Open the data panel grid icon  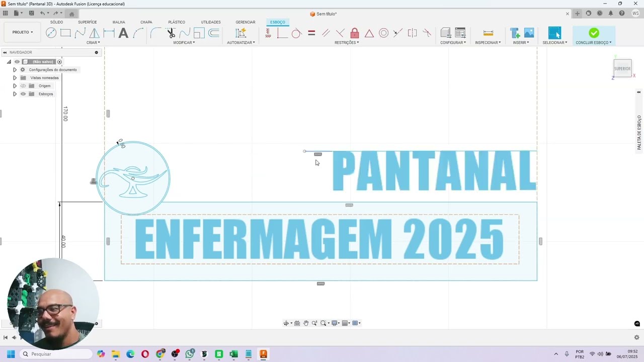[x=5, y=13]
